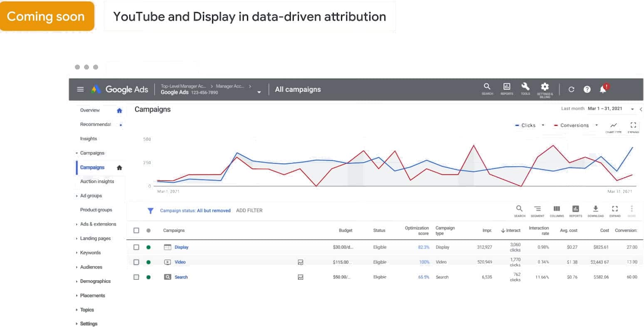Click the chart icon in Video row
644x336 pixels.
[x=300, y=262]
